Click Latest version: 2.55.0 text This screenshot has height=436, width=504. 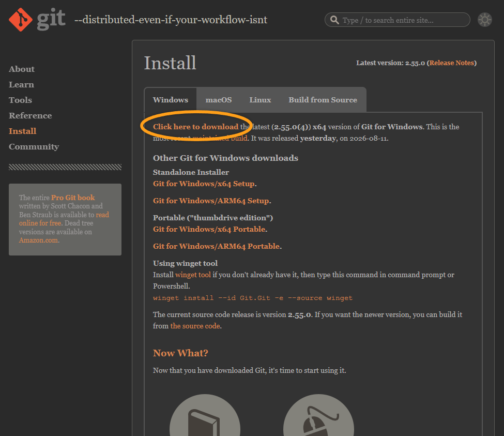pyautogui.click(x=391, y=63)
